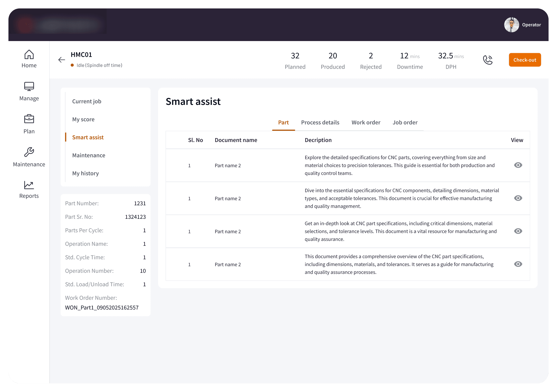Viewport: 557px width, 392px height.
Task: Open the Job order tab
Action: click(x=405, y=123)
